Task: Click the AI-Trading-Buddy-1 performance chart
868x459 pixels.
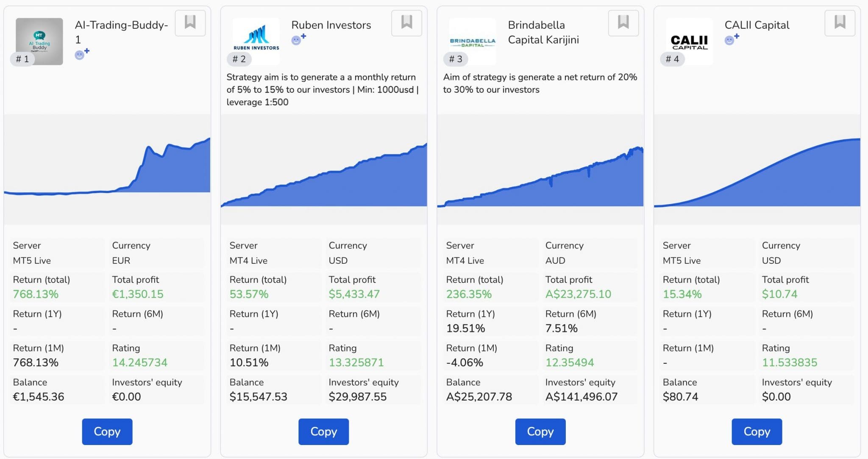Action: pyautogui.click(x=107, y=169)
